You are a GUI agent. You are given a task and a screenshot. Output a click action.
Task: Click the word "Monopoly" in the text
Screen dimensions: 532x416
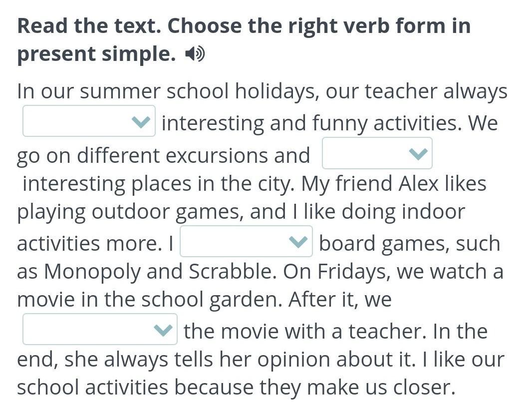pos(92,271)
